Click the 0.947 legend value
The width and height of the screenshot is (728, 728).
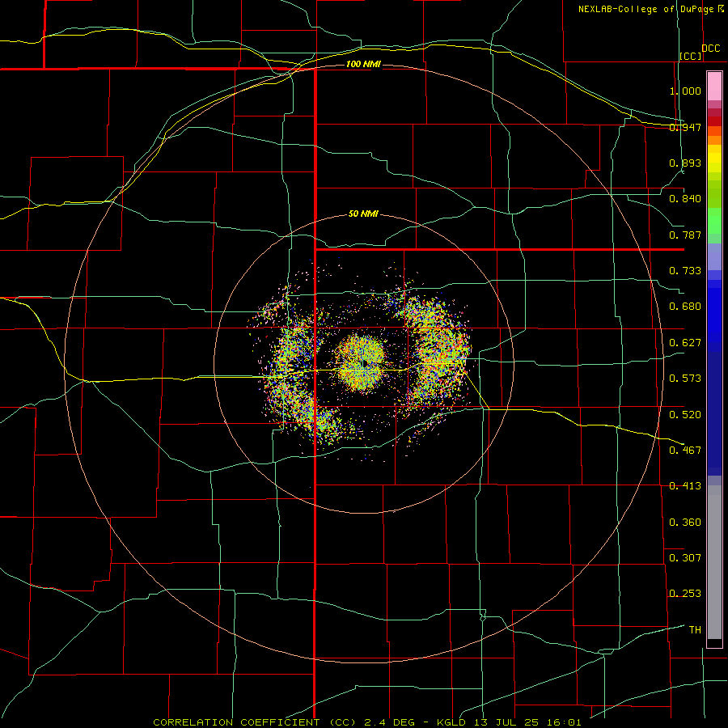[x=685, y=127]
